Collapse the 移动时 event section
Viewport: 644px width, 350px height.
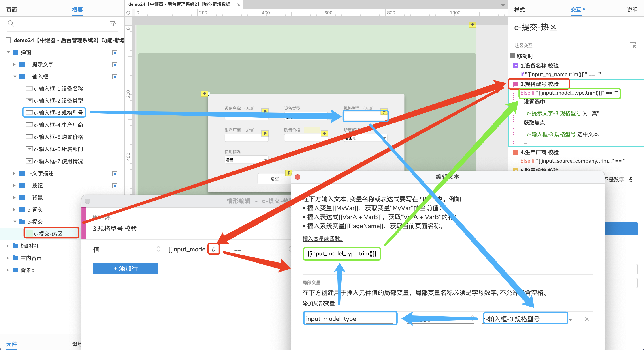pyautogui.click(x=512, y=56)
